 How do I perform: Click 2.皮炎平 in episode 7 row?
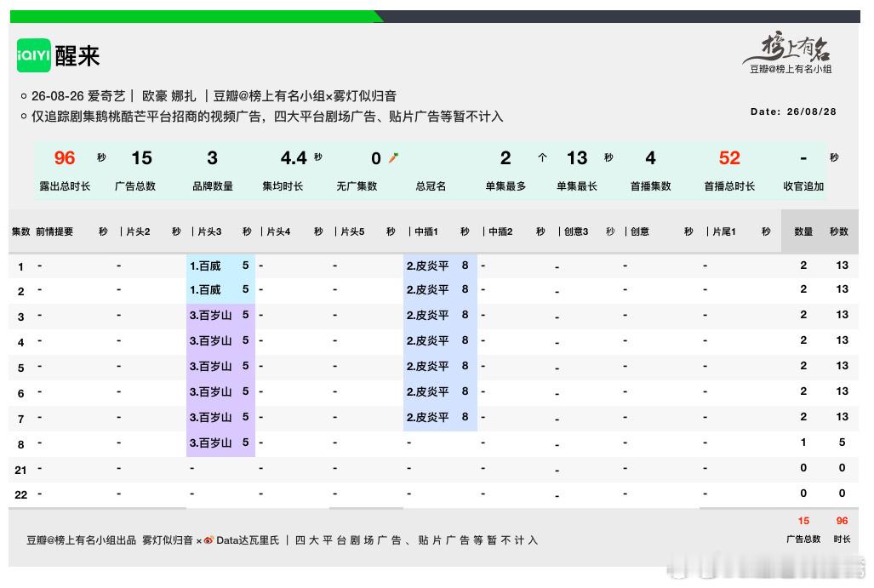(427, 417)
